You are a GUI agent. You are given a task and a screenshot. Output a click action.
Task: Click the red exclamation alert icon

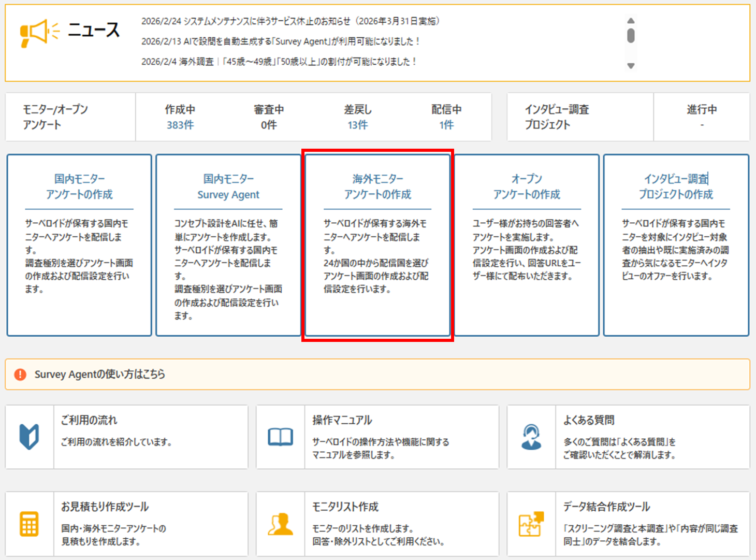20,374
